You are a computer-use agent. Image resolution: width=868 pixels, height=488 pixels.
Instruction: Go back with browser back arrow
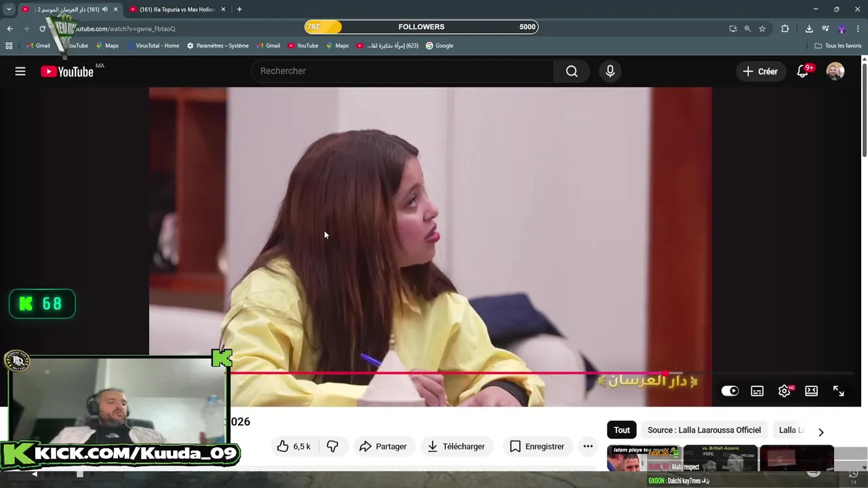click(x=9, y=28)
